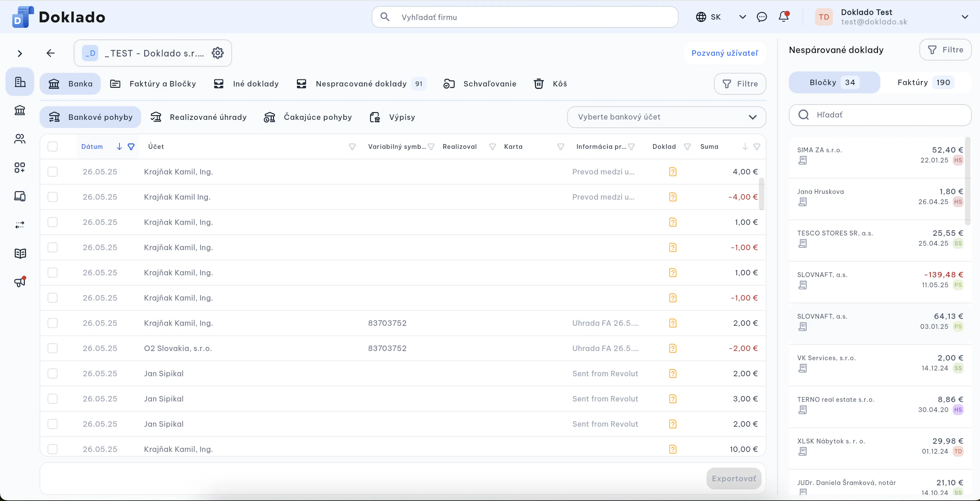This screenshot has height=501, width=980.
Task: Filter the Doklad column
Action: point(687,147)
